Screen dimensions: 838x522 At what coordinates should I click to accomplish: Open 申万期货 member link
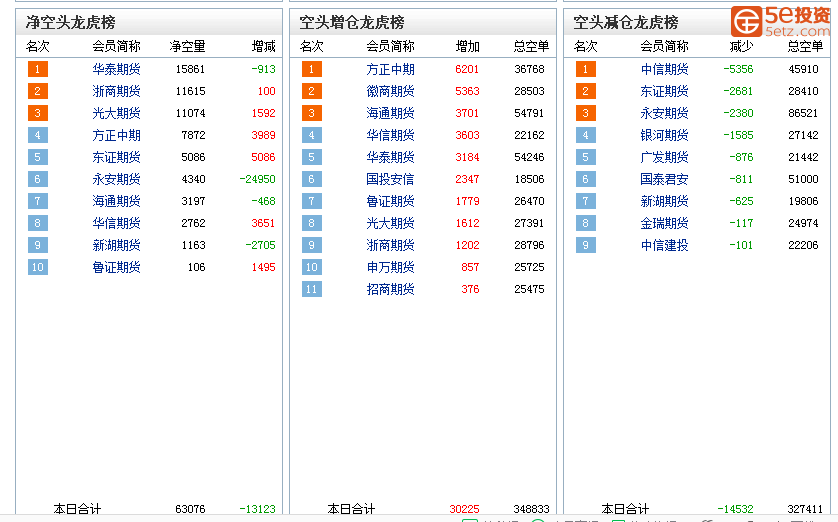pyautogui.click(x=390, y=267)
